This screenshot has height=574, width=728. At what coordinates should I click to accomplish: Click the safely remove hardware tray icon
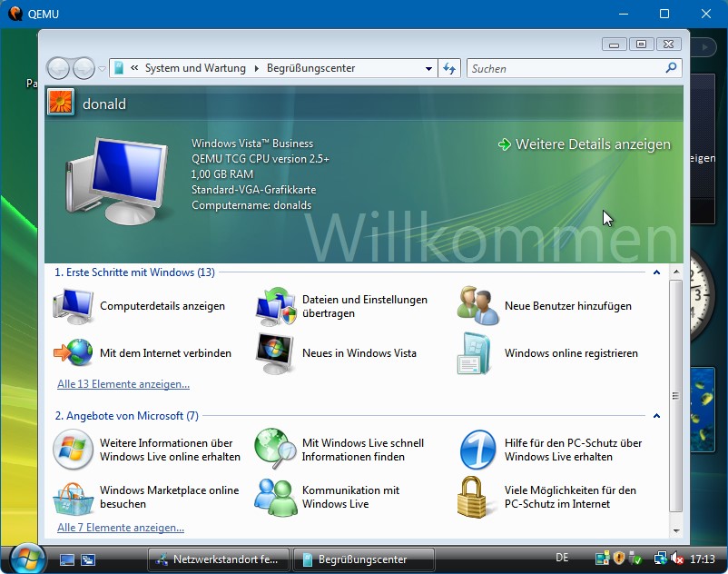click(x=635, y=558)
